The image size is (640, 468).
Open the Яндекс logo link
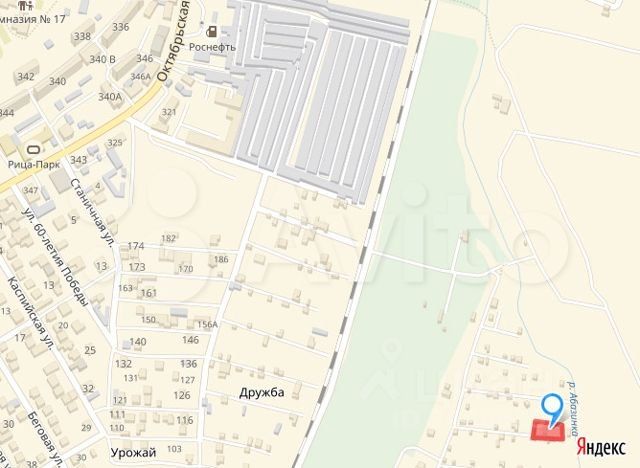[600, 447]
